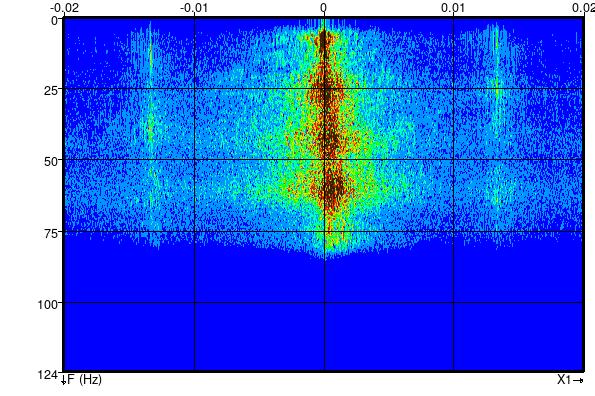Select the 50 tick label on frequency axis
The image size is (595, 396).
tap(51, 162)
